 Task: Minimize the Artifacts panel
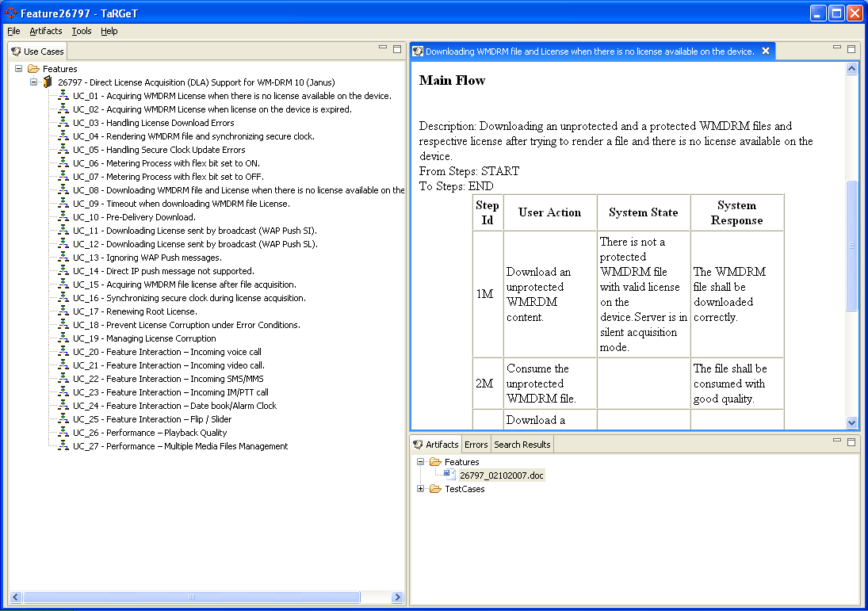tap(837, 441)
